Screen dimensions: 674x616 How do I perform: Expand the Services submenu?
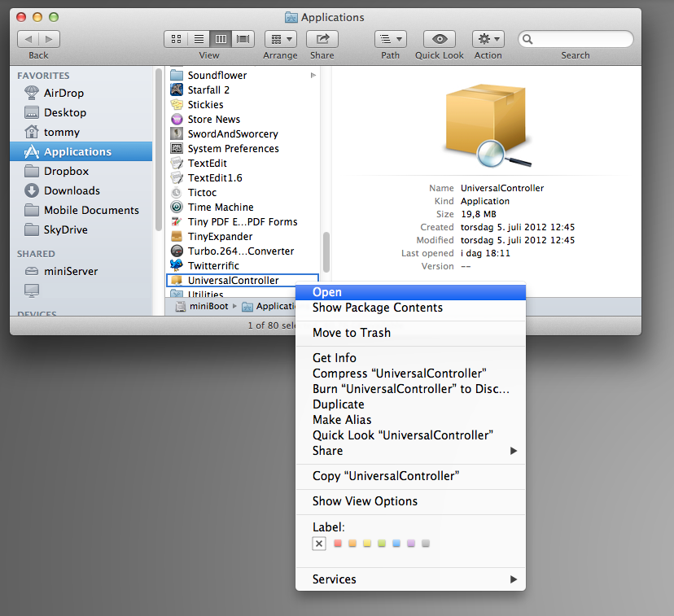(x=410, y=579)
